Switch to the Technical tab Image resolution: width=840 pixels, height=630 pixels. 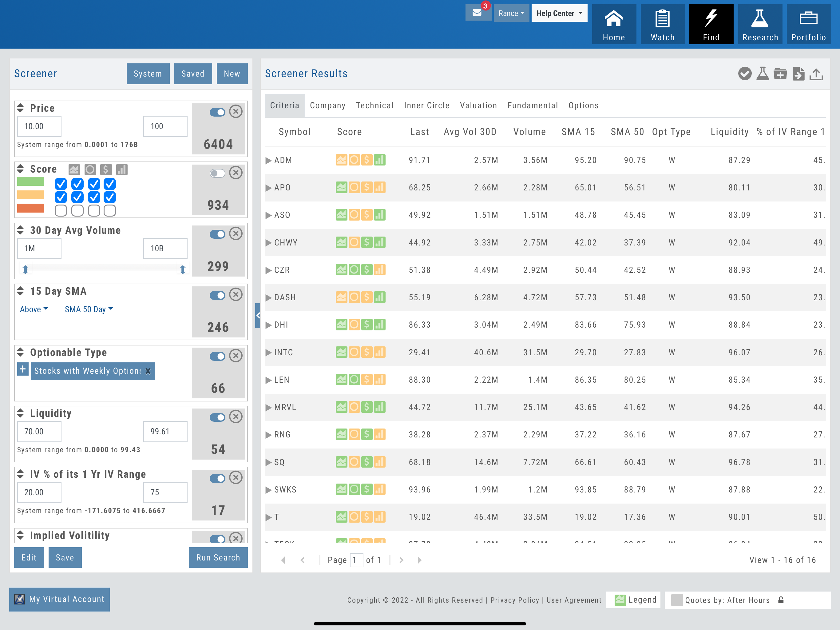click(x=374, y=106)
